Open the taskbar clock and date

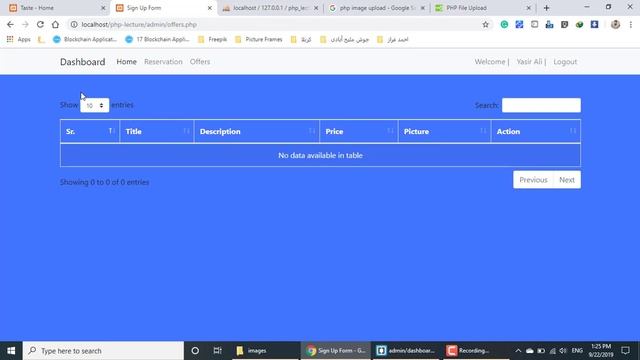pyautogui.click(x=601, y=351)
